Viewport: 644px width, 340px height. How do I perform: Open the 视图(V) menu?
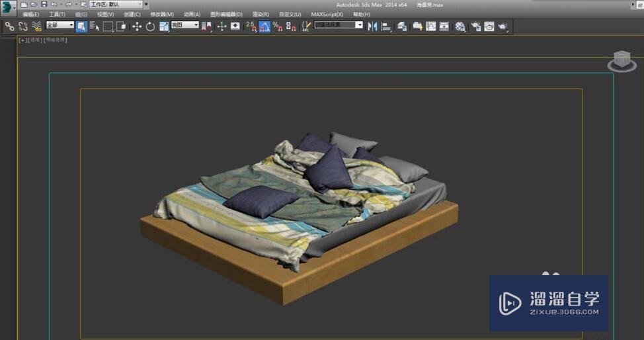(105, 15)
